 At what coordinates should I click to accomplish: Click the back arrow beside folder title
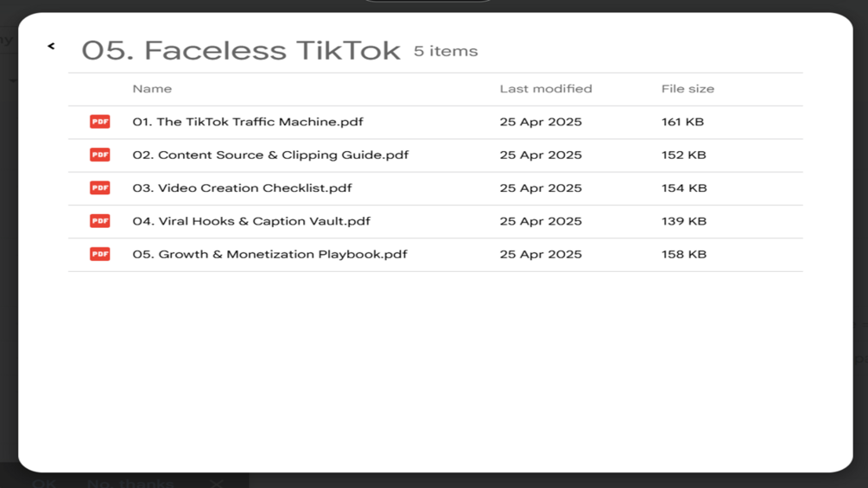(51, 47)
